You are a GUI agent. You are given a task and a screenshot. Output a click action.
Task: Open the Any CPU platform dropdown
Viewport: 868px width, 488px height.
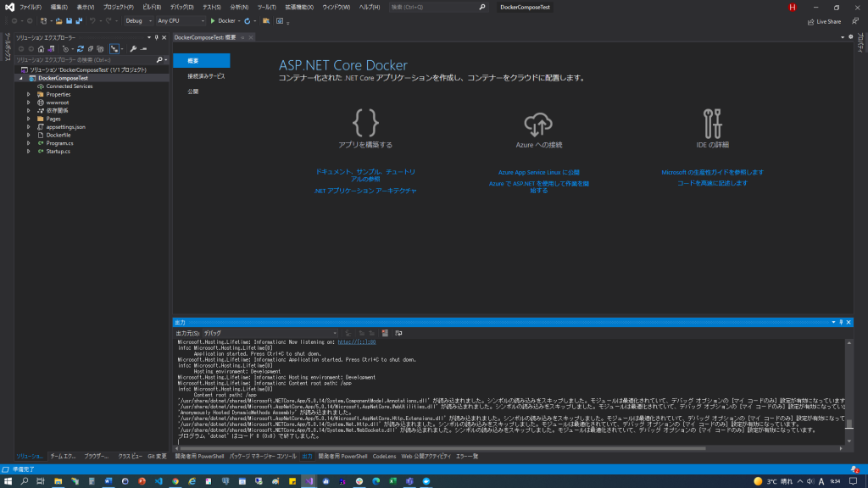click(181, 21)
